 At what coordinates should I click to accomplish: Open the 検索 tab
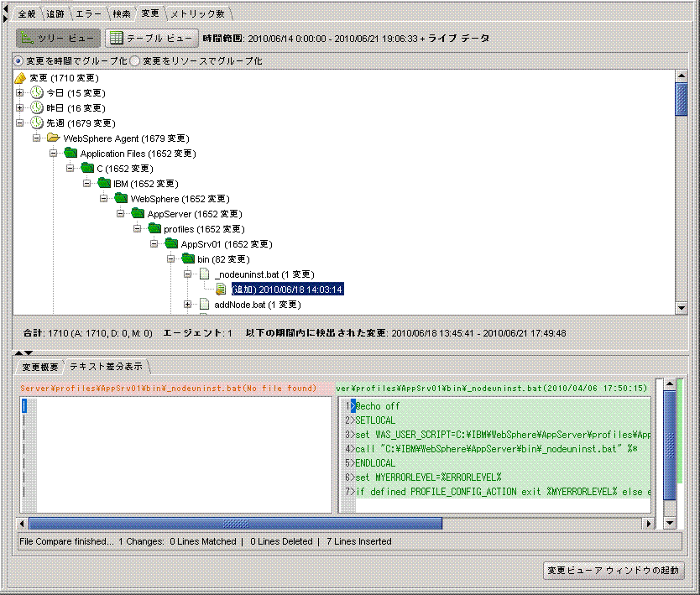[x=122, y=13]
